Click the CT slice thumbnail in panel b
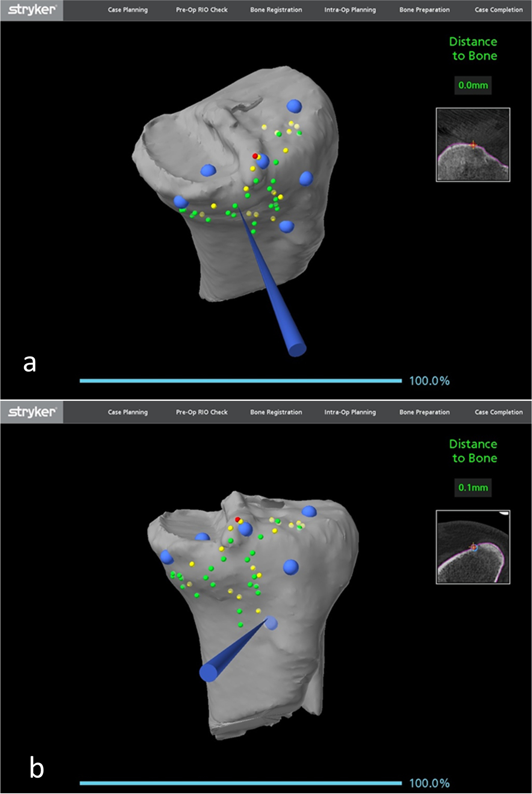532x794 pixels. tap(473, 547)
